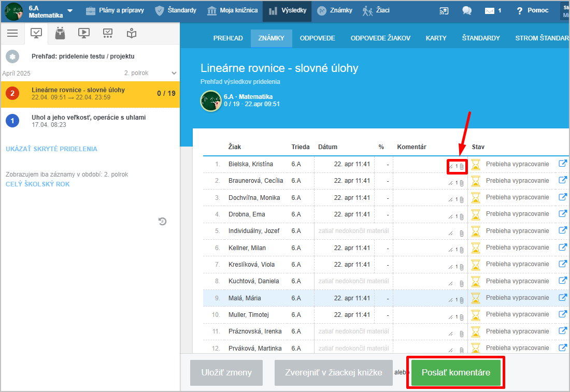Click Zverejniť v žiackej knižke button
The height and width of the screenshot is (392, 570).
point(333,373)
